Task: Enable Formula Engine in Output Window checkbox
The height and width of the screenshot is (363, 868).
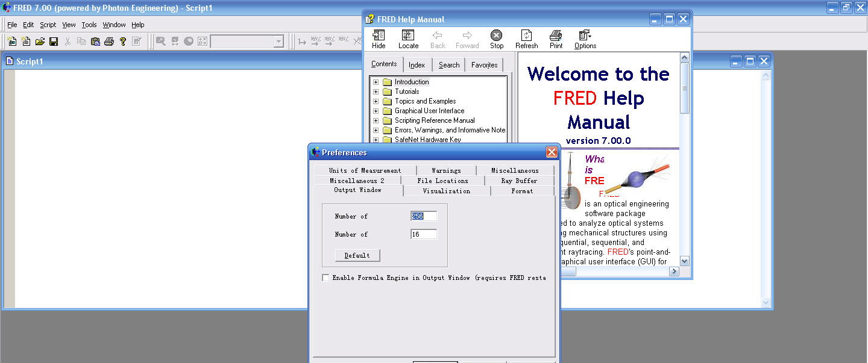Action: (325, 278)
